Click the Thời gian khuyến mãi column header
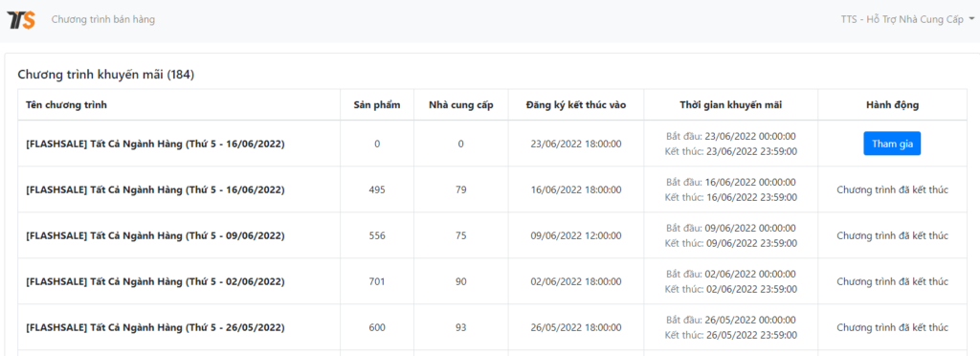 [730, 105]
